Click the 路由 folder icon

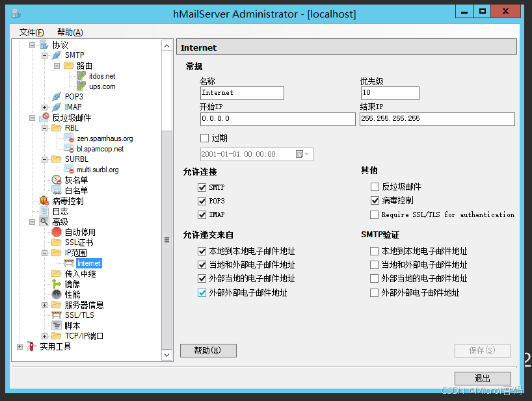click(69, 66)
